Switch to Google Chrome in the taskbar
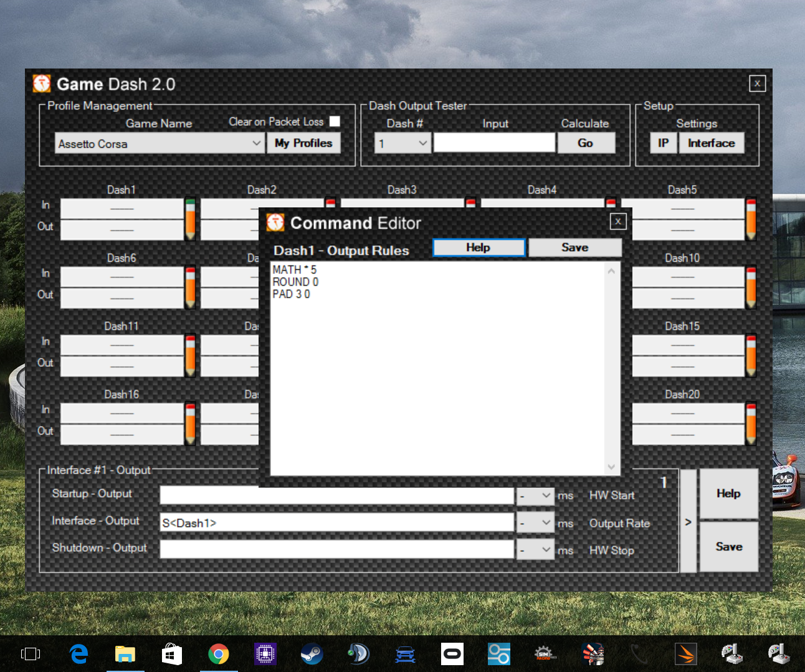 click(219, 654)
